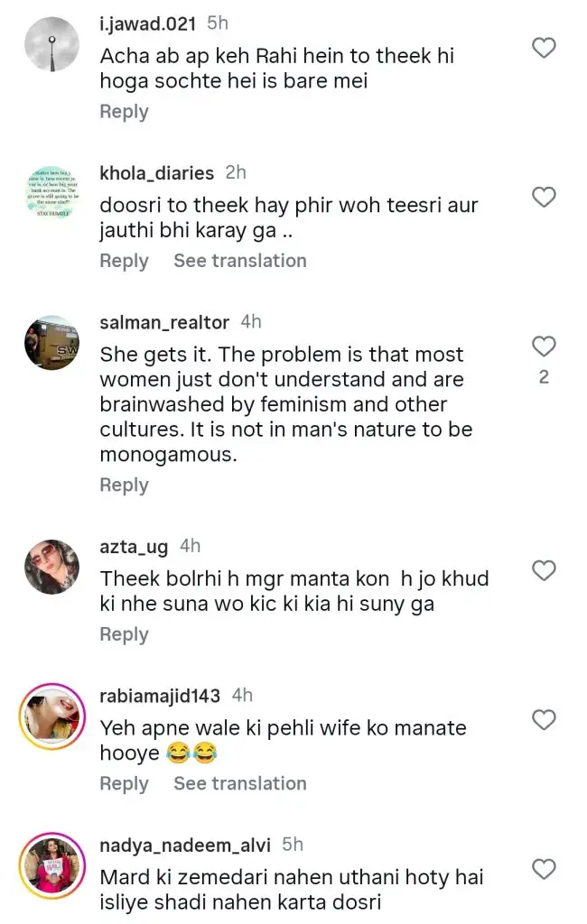587x924 pixels.
Task: Reply to salman_realtor's comment
Action: coord(124,485)
